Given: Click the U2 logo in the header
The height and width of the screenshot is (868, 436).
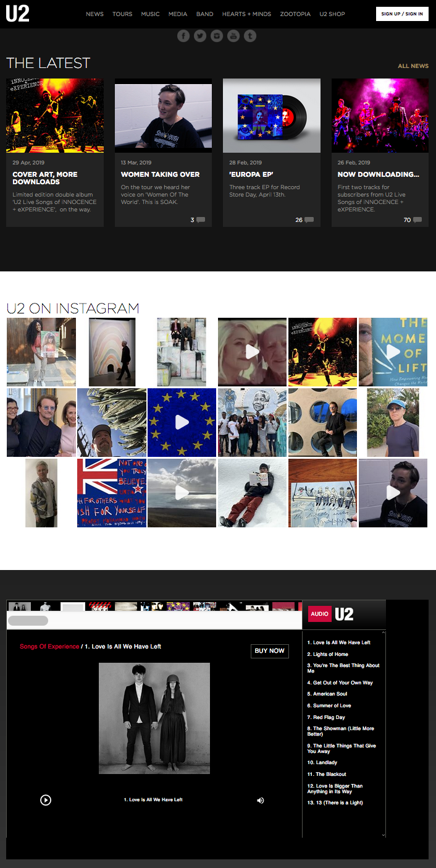Looking at the screenshot, I should [x=17, y=13].
